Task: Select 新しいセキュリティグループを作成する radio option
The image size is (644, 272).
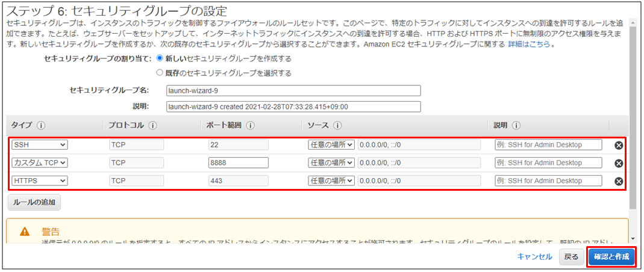Action: (160, 58)
